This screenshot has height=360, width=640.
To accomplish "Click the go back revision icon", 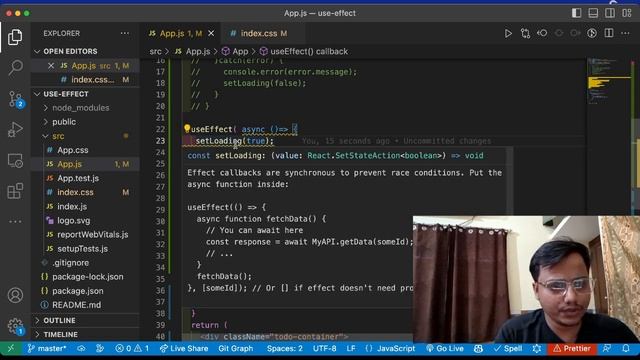I will tap(542, 33).
